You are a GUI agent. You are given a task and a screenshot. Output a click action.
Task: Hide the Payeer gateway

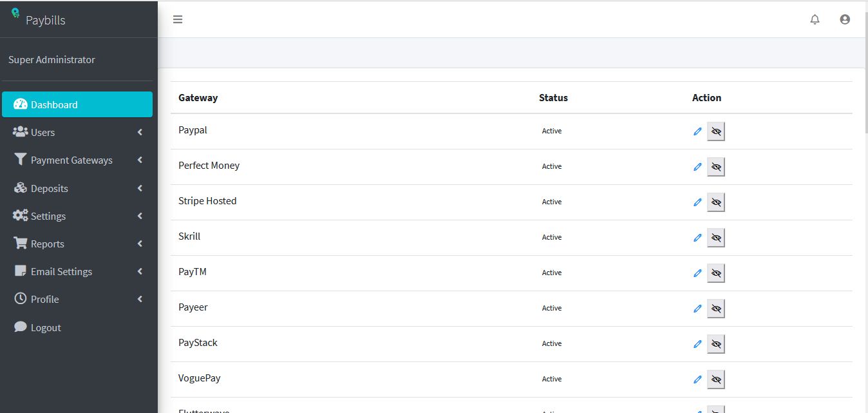pos(716,309)
